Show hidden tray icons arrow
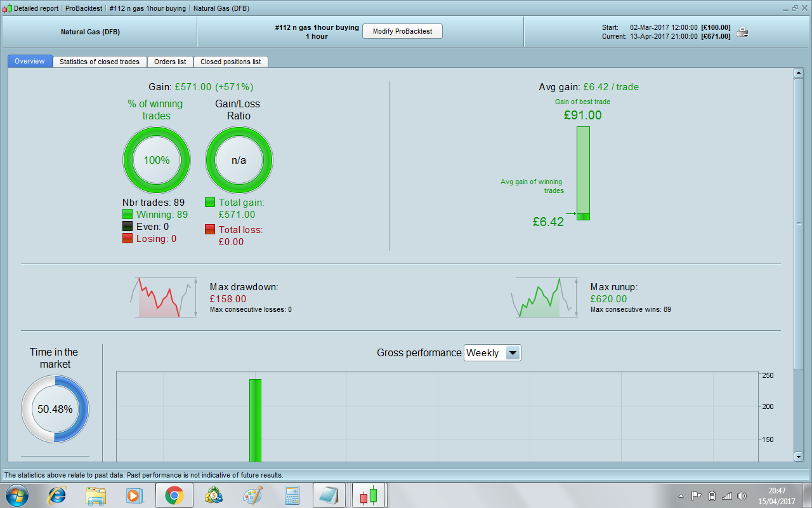The height and width of the screenshot is (508, 812). click(x=681, y=496)
